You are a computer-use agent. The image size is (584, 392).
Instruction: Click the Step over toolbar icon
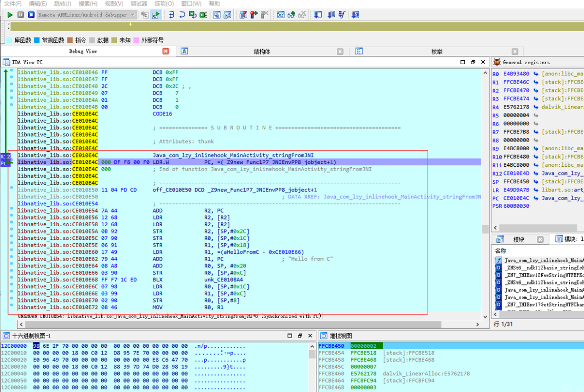coord(182,15)
